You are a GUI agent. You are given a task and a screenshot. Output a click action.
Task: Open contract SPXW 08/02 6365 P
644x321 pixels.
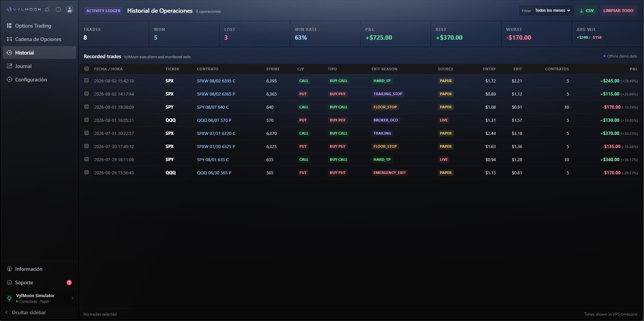tap(216, 94)
